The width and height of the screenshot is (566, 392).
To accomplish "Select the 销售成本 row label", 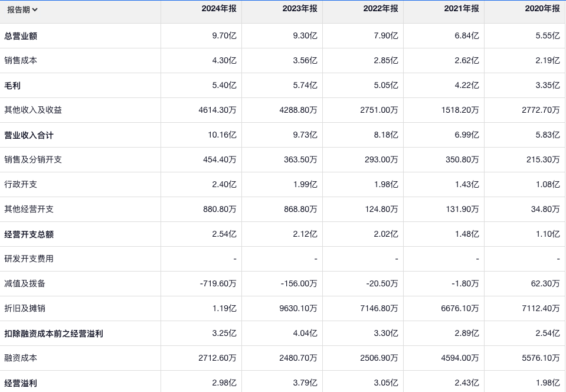I will click(21, 61).
